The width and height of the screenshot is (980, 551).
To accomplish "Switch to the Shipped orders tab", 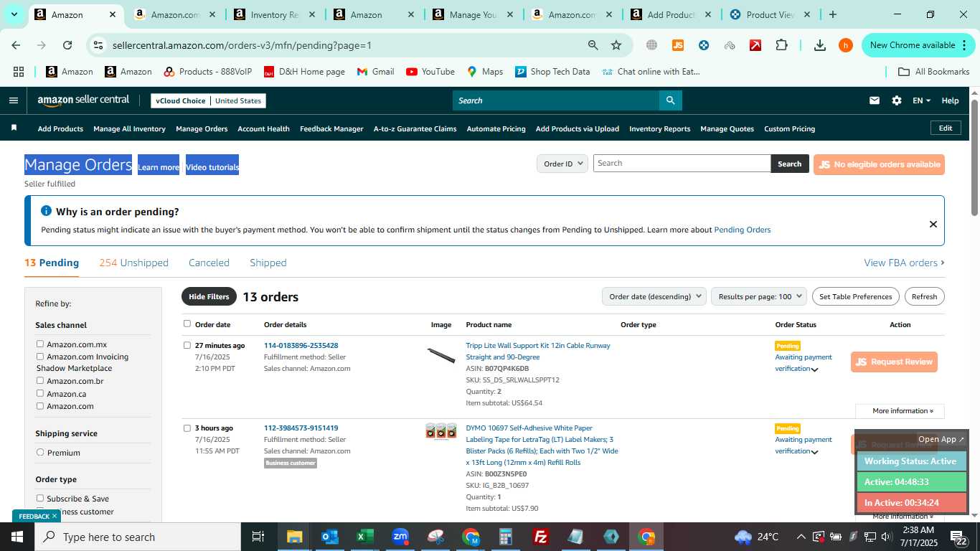I will tap(268, 263).
